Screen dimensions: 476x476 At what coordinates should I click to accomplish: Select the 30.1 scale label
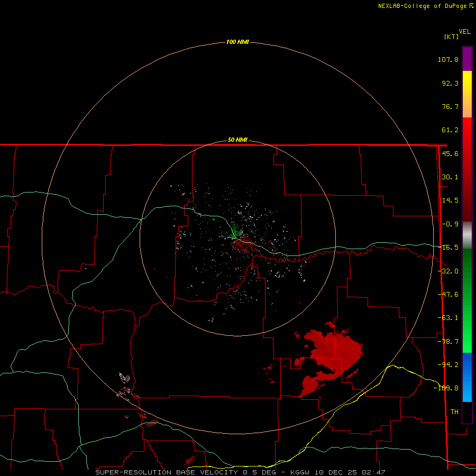pyautogui.click(x=450, y=177)
